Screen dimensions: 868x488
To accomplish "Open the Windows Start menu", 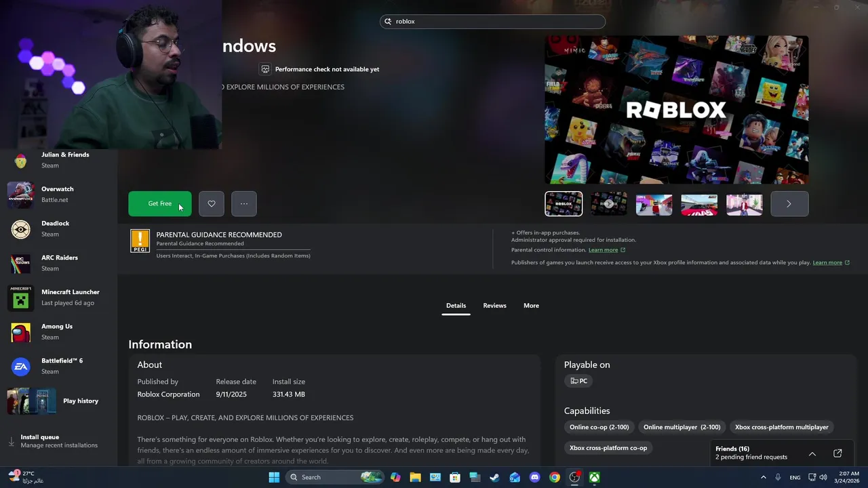I will (x=274, y=477).
